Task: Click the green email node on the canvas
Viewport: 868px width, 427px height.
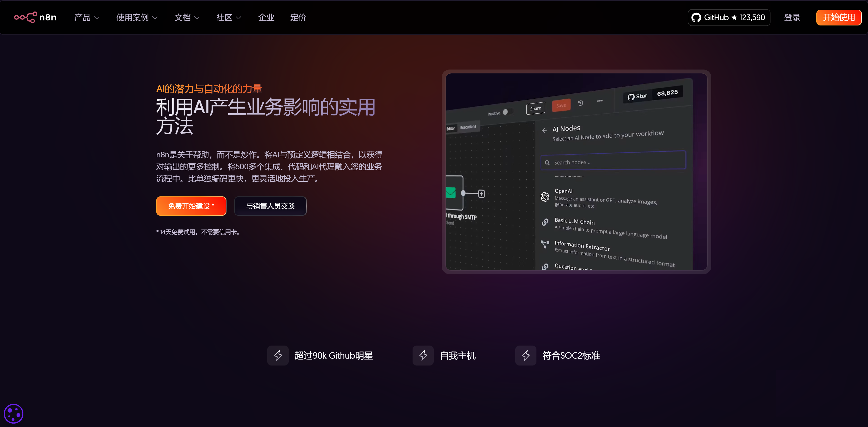Action: pos(450,193)
